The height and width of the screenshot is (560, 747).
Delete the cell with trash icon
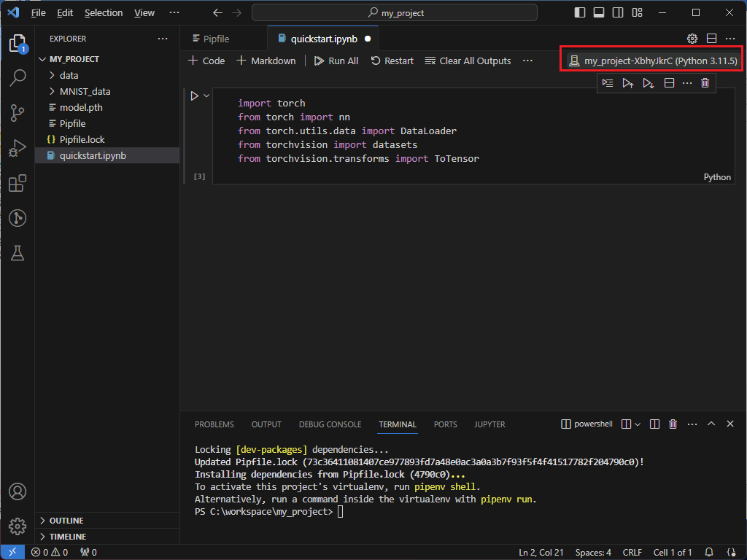coord(705,83)
